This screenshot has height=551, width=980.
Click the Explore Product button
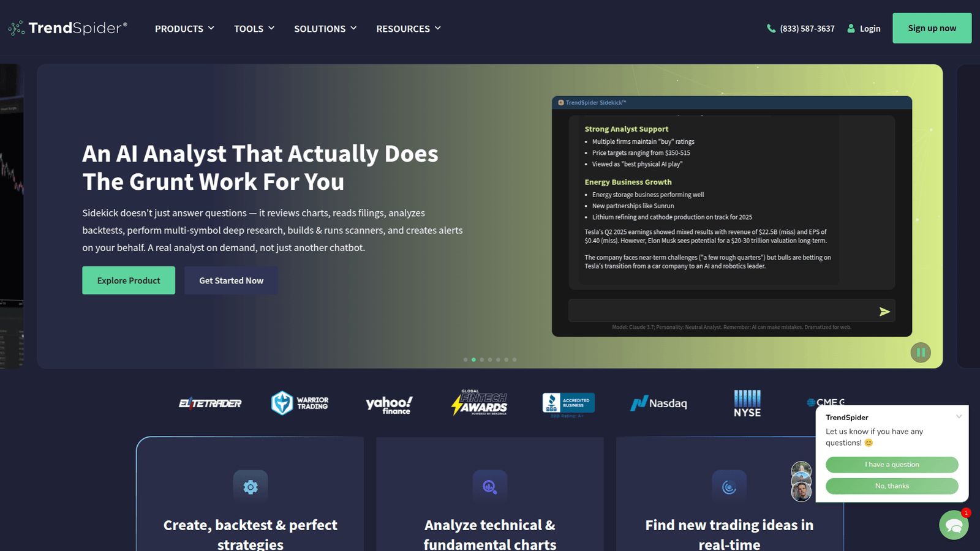pos(129,280)
